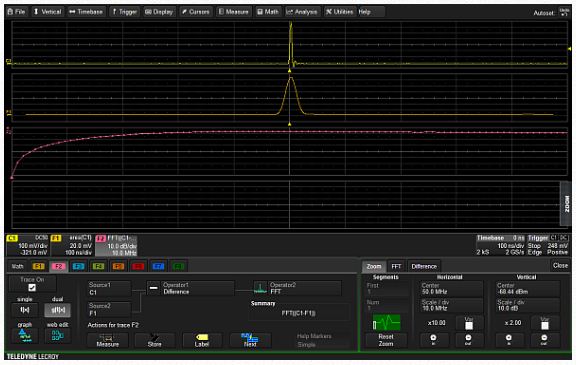The height and width of the screenshot is (365, 576).
Task: Zoom in horizontally with the plus icon
Action: pos(433,340)
